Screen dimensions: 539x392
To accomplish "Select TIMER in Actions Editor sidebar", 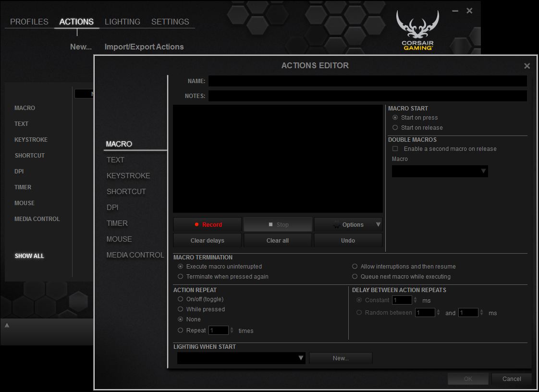I will (117, 223).
